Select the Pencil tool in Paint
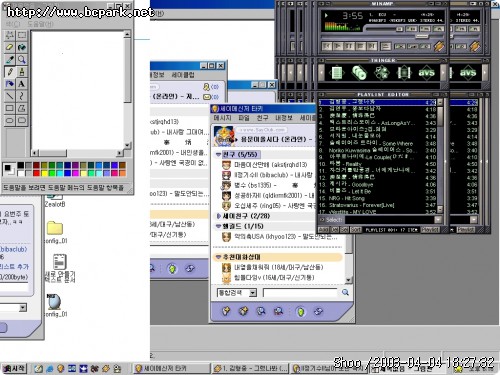The height and width of the screenshot is (375, 500). coord(10,72)
